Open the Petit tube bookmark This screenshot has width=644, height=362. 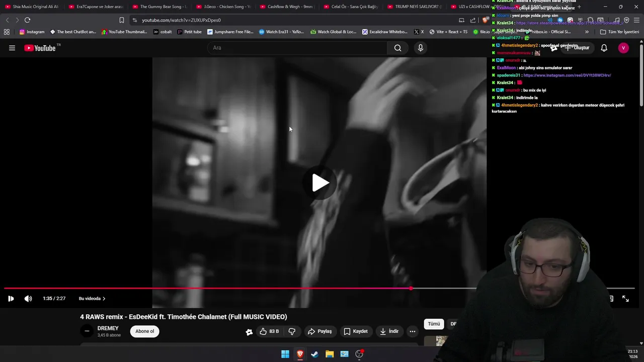click(189, 32)
